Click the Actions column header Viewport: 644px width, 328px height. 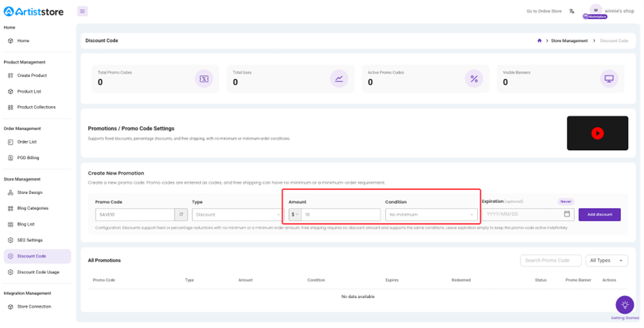pyautogui.click(x=609, y=280)
